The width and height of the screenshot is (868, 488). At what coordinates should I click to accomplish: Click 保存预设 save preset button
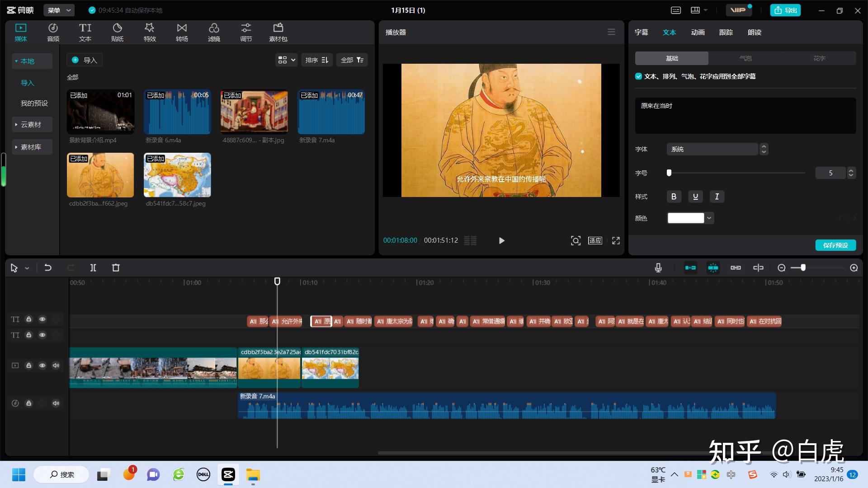point(835,245)
